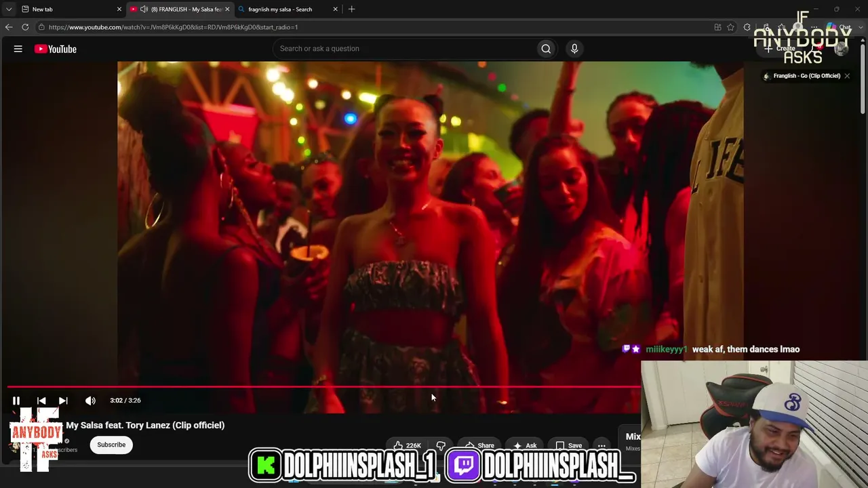Expand the tab list chevron

pos(9,9)
